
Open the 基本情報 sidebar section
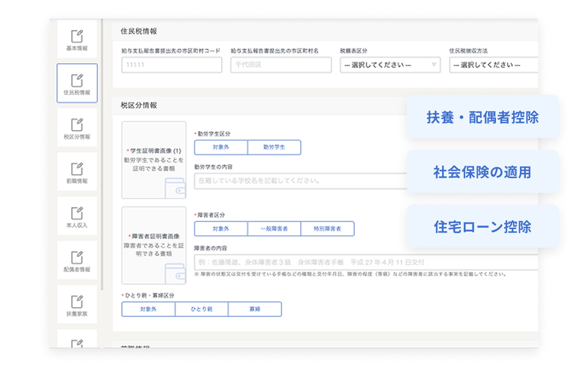point(77,40)
